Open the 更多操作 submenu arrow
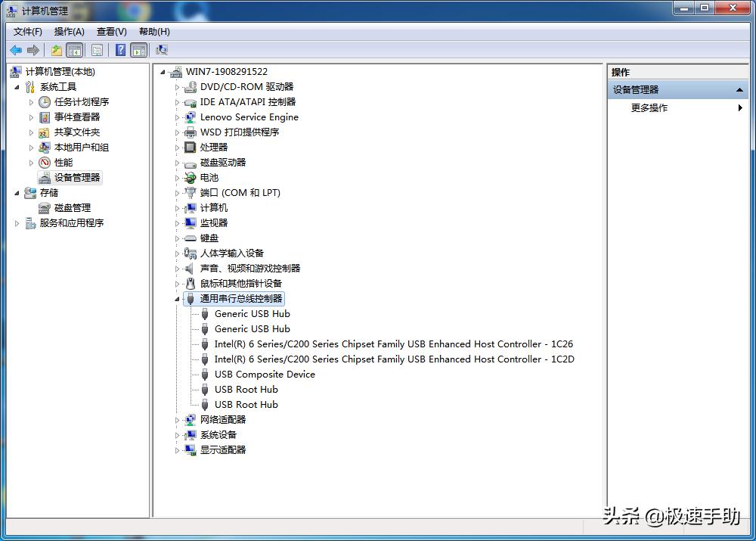 [x=739, y=107]
